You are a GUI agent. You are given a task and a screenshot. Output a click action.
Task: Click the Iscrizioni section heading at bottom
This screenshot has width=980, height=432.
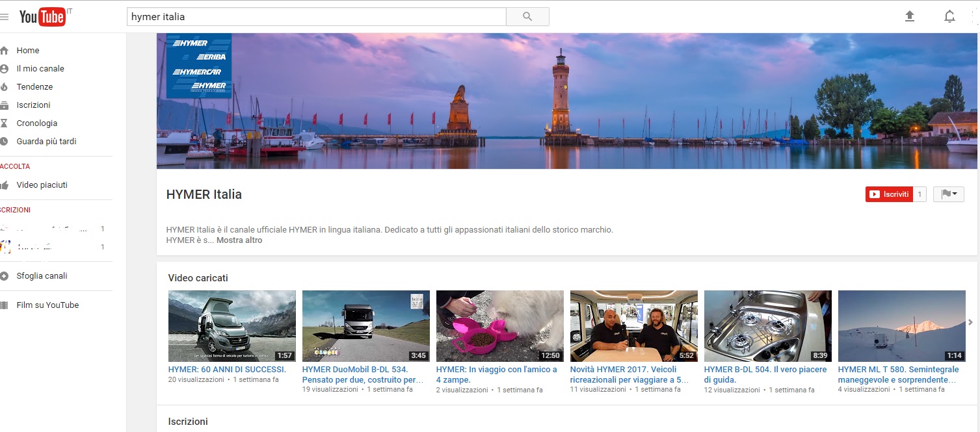pyautogui.click(x=188, y=422)
